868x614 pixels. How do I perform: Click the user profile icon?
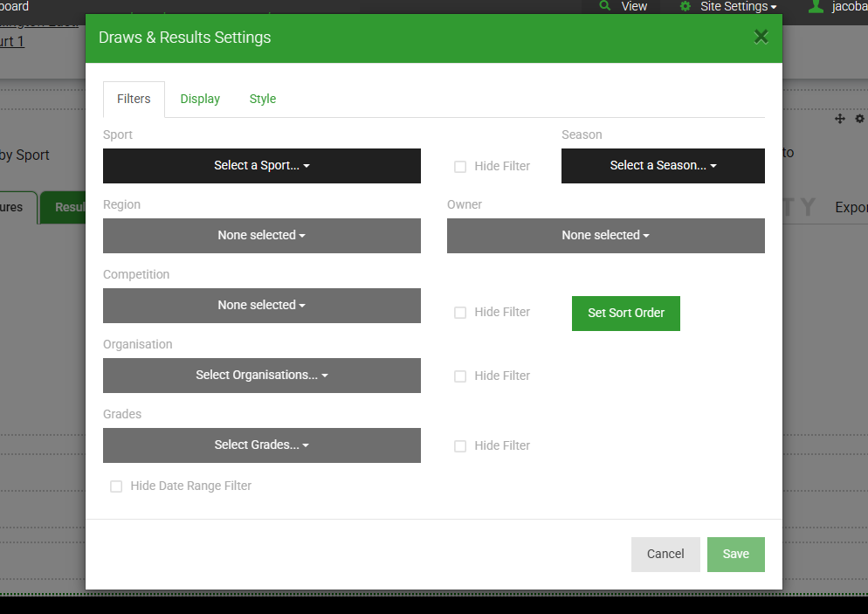tap(816, 6)
